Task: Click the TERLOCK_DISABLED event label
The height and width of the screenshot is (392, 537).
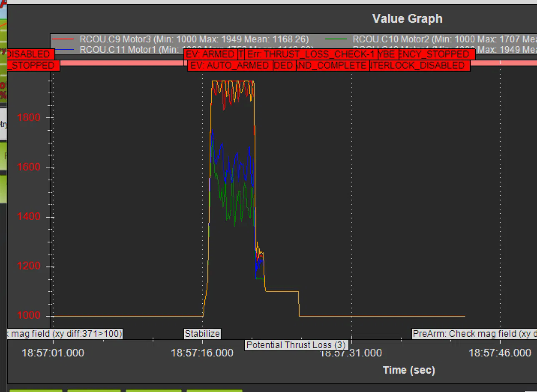Action: 420,66
